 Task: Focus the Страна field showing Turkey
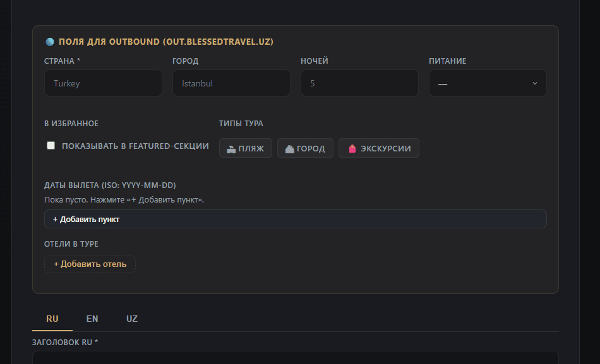tap(104, 83)
